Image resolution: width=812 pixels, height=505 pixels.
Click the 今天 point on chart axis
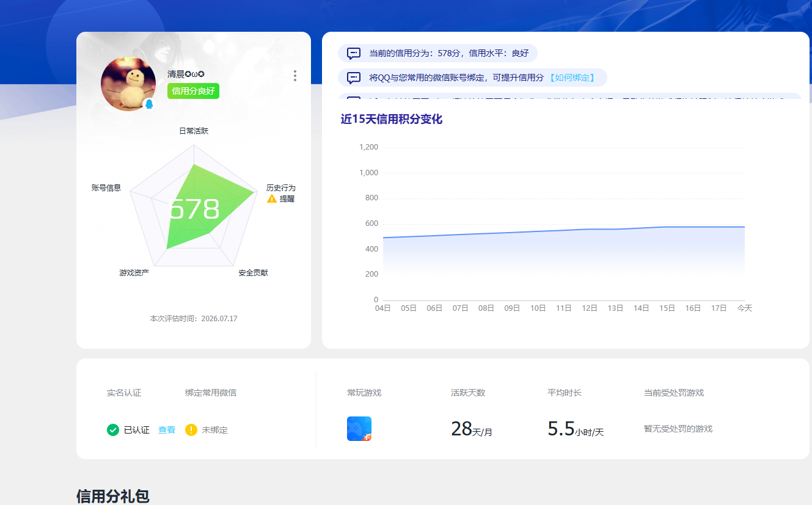744,308
